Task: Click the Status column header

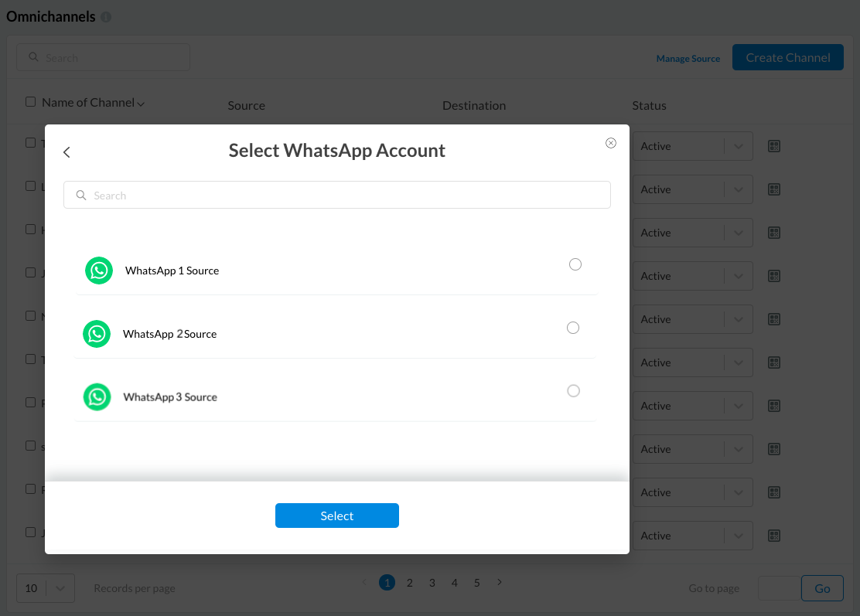Action: pos(649,106)
